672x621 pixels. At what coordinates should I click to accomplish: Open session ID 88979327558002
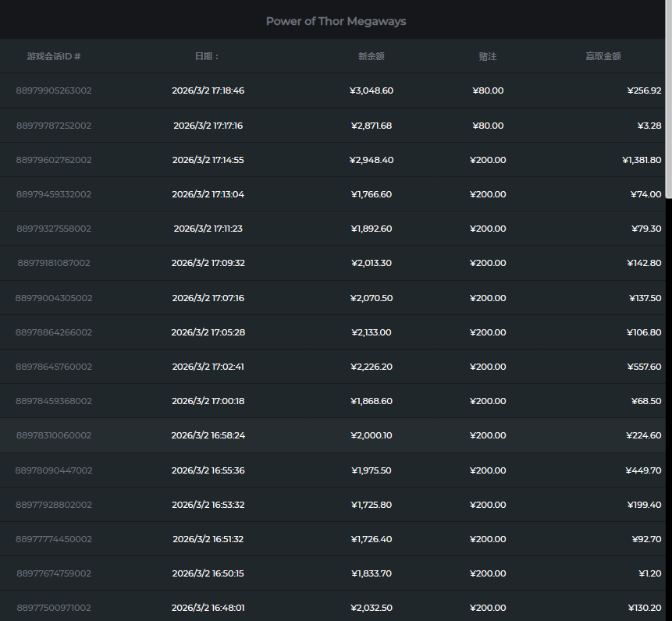click(x=54, y=229)
